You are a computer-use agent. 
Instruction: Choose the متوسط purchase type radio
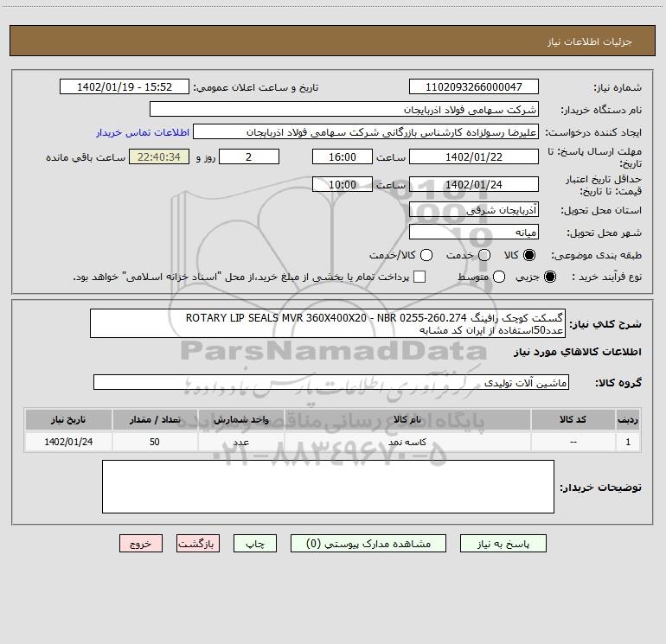pyautogui.click(x=499, y=277)
